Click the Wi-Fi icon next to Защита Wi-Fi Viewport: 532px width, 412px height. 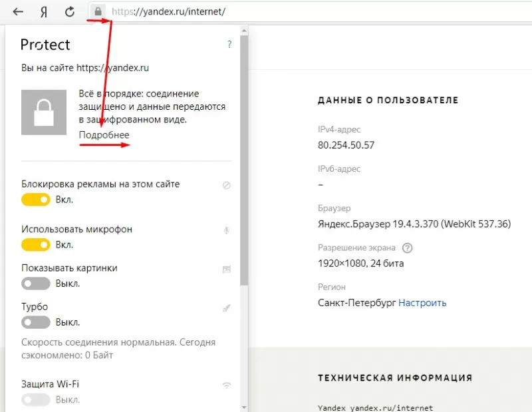click(226, 385)
